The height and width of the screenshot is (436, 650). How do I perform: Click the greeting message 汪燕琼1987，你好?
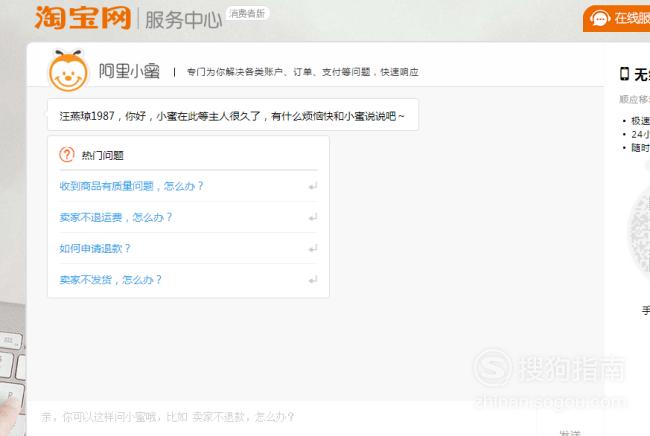(232, 116)
